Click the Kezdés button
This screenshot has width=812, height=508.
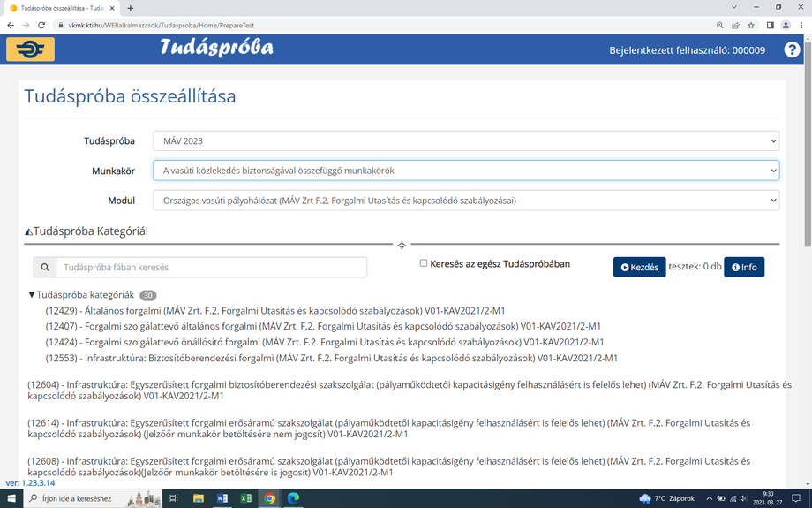(x=640, y=268)
